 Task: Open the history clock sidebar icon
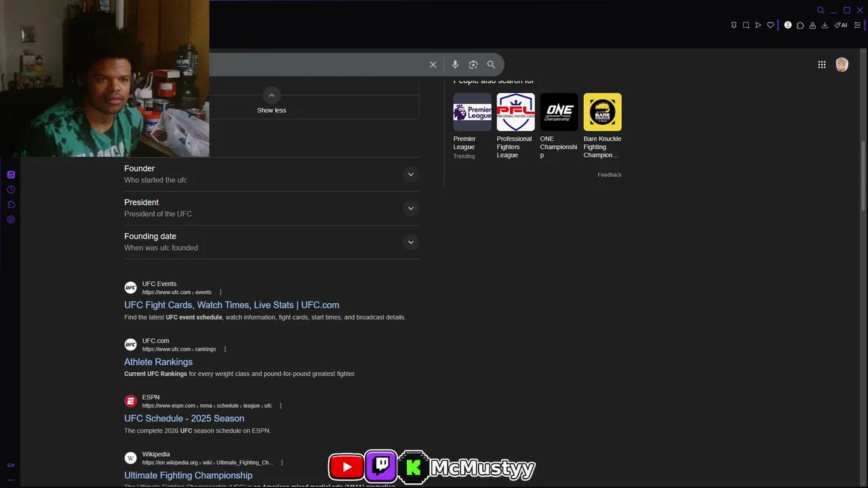11,189
